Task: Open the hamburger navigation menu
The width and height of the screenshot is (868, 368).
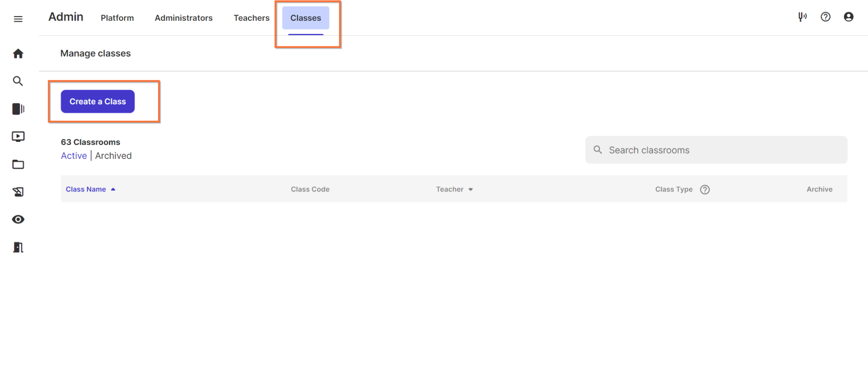Action: (18, 19)
